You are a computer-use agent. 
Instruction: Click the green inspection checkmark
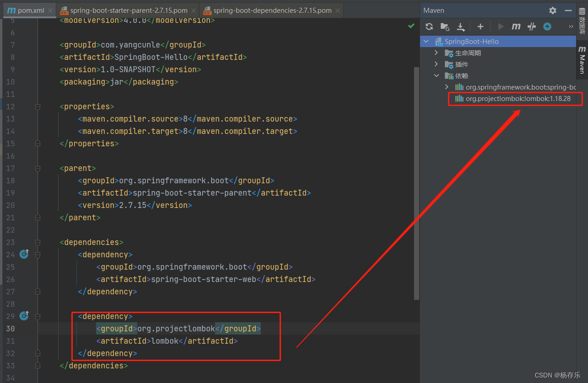tap(411, 27)
